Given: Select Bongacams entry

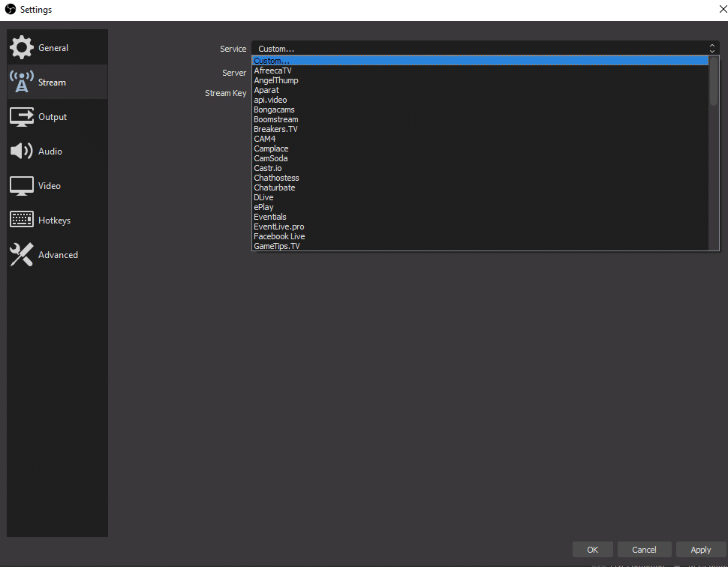Looking at the screenshot, I should click(480, 109).
